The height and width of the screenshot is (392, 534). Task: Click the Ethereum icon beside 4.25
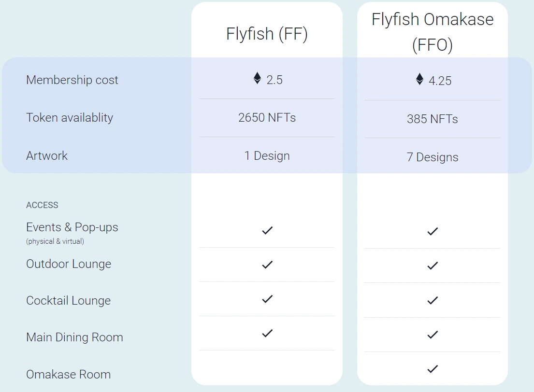(x=419, y=79)
